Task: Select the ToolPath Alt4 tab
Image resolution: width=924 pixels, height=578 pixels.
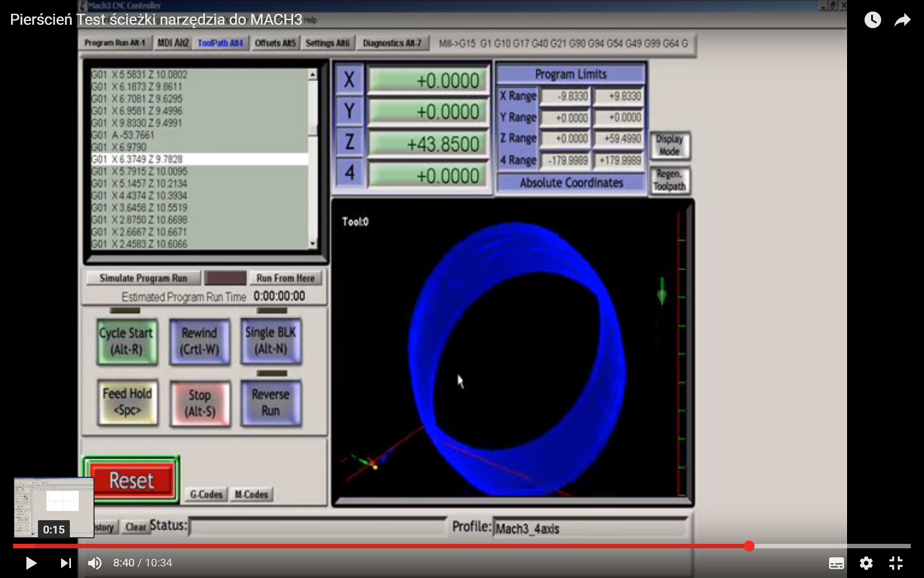Action: (220, 43)
